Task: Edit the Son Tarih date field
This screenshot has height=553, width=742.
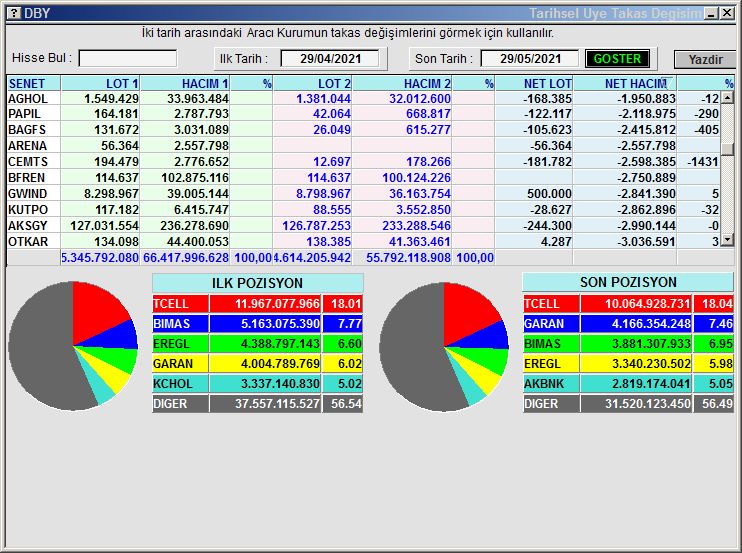Action: click(530, 59)
